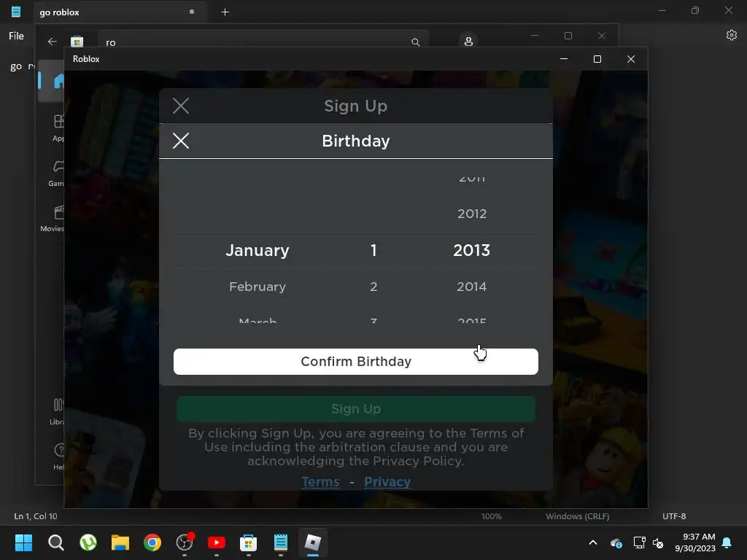Open the notifications bell icon
This screenshot has height=560, width=747.
click(727, 542)
